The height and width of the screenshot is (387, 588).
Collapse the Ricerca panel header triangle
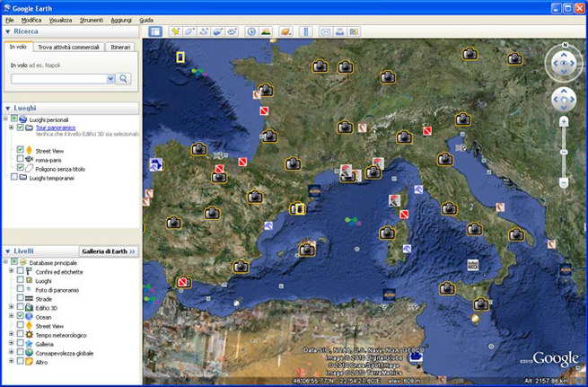coord(7,31)
